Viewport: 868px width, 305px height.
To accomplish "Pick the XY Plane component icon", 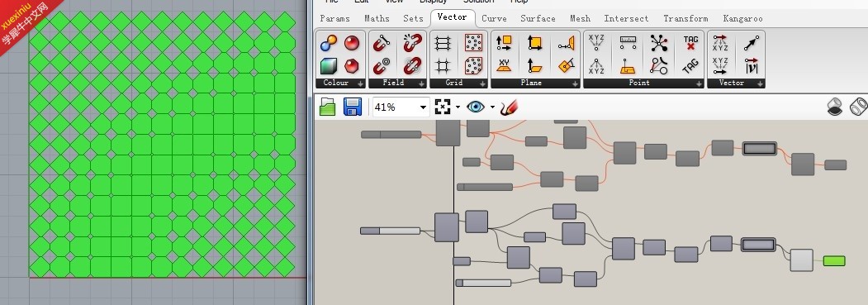I will 504,66.
